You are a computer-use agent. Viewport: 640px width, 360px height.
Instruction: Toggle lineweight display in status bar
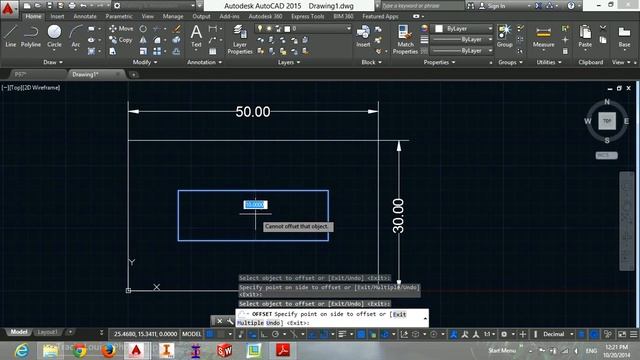point(342,334)
